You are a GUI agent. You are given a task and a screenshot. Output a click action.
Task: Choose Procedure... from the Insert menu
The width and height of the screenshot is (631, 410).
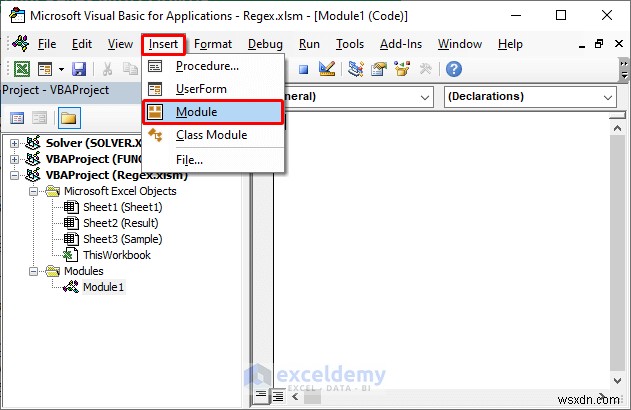pos(213,66)
